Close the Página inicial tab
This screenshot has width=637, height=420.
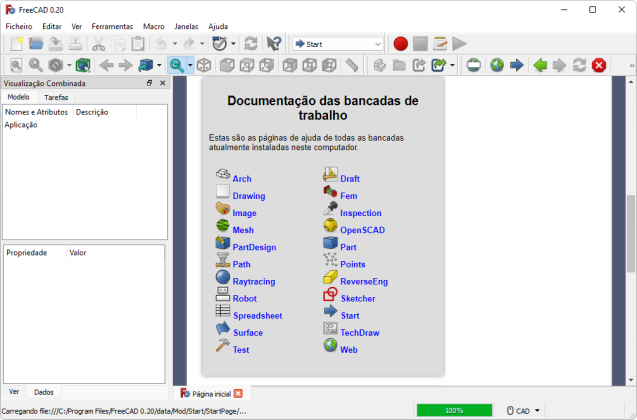click(238, 394)
